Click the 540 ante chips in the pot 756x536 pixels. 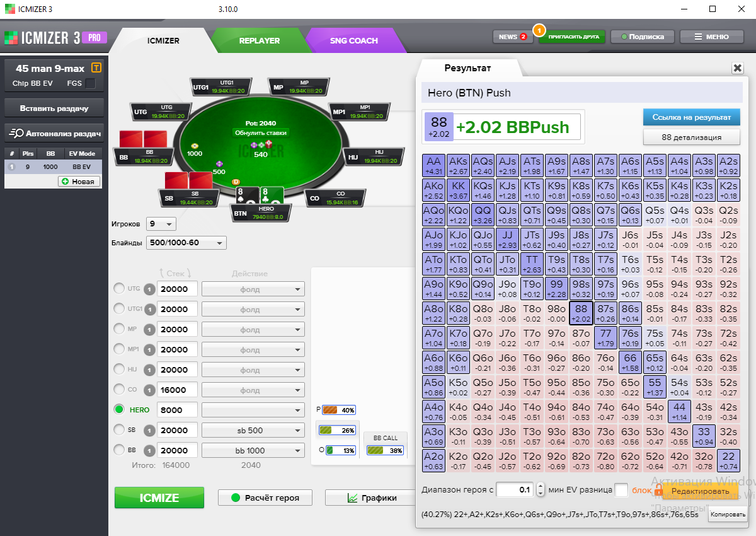(261, 145)
